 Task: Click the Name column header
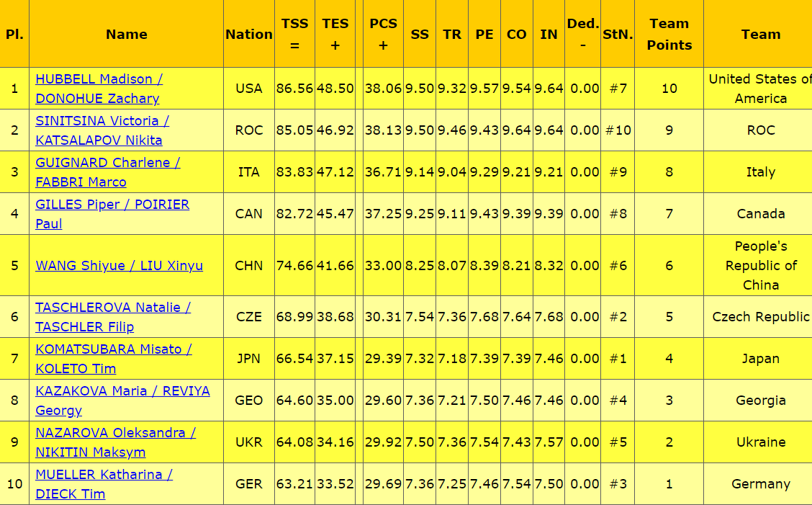click(126, 34)
